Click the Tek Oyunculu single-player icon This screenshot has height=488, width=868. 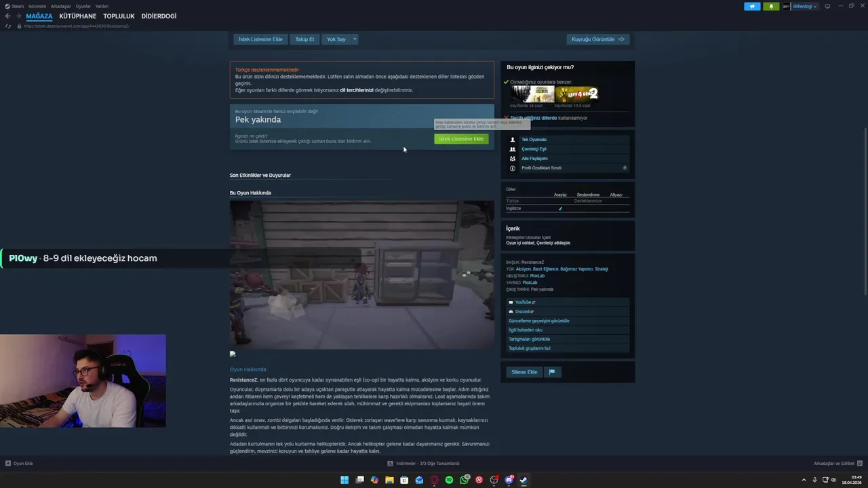(x=513, y=140)
